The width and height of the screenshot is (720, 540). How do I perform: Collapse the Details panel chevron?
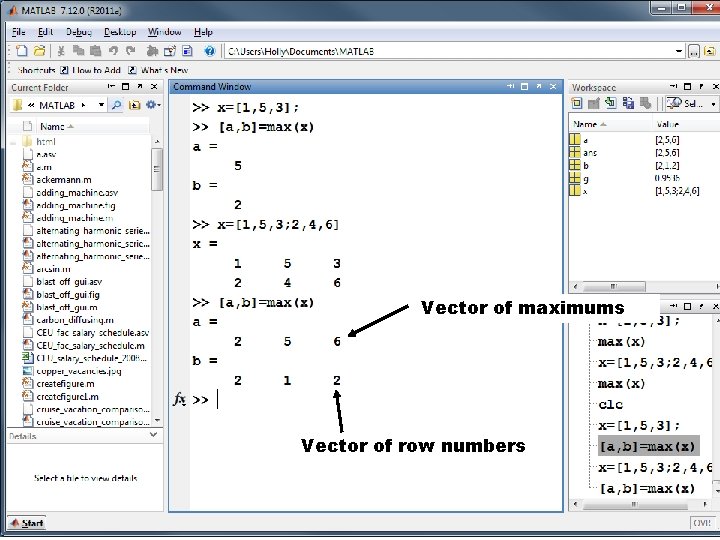click(x=153, y=434)
